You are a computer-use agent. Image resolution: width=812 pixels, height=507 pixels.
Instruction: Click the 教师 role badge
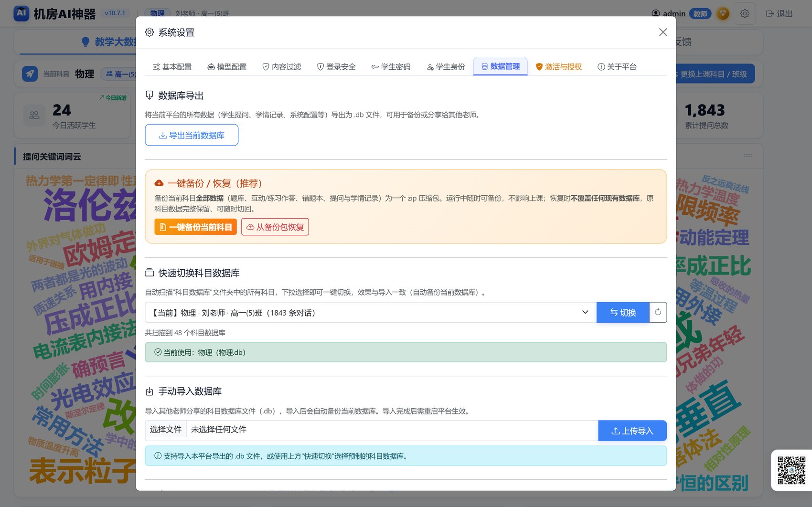click(700, 14)
